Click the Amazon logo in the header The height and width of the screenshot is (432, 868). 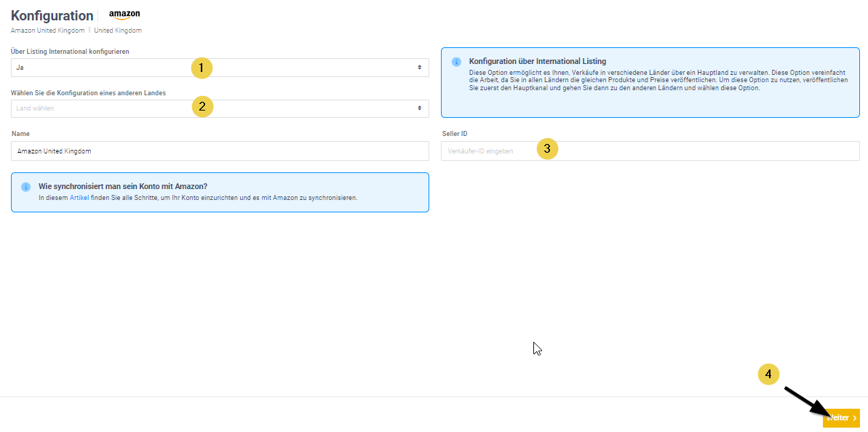(x=124, y=15)
